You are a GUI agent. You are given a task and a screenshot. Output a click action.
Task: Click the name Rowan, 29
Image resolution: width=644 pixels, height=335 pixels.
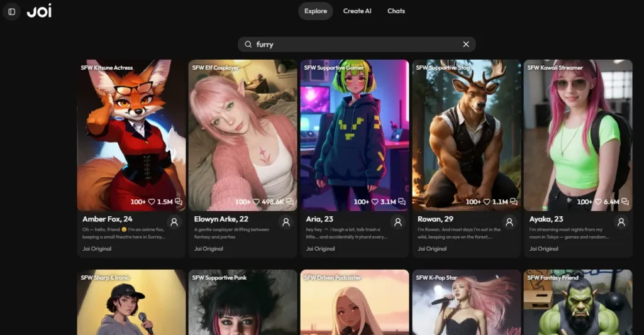click(435, 219)
